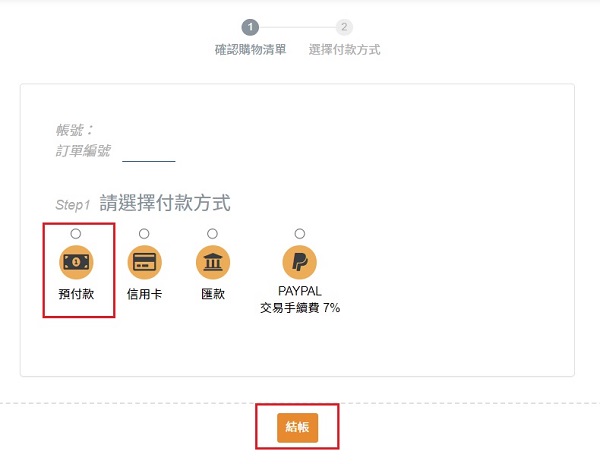The height and width of the screenshot is (464, 600).
Task: Click the PayPal logo icon
Action: pyautogui.click(x=300, y=262)
